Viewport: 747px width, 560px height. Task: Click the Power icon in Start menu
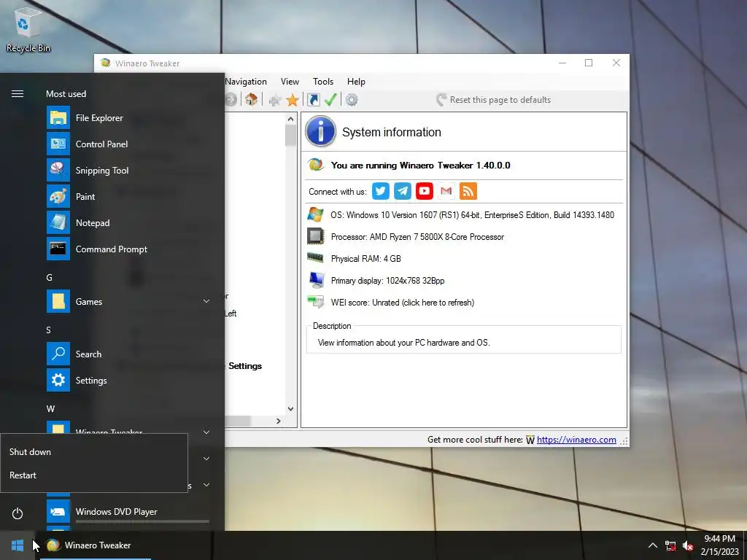pyautogui.click(x=18, y=513)
